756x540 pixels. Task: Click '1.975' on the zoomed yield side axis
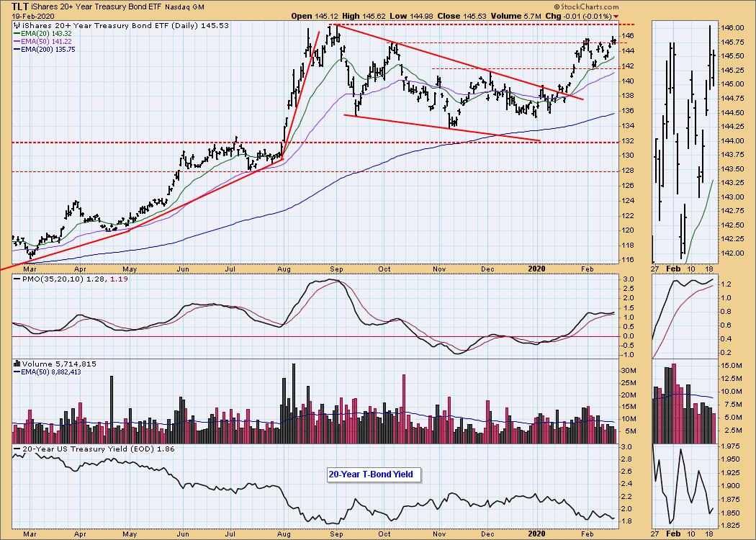(732, 446)
